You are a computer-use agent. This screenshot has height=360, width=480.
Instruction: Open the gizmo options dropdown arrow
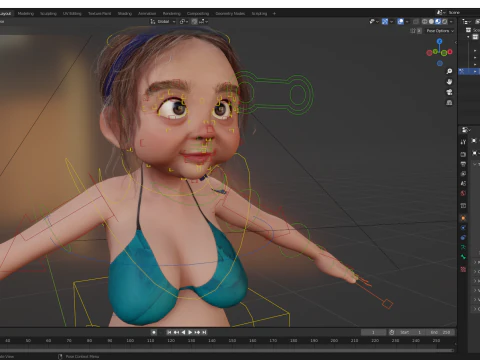(391, 22)
